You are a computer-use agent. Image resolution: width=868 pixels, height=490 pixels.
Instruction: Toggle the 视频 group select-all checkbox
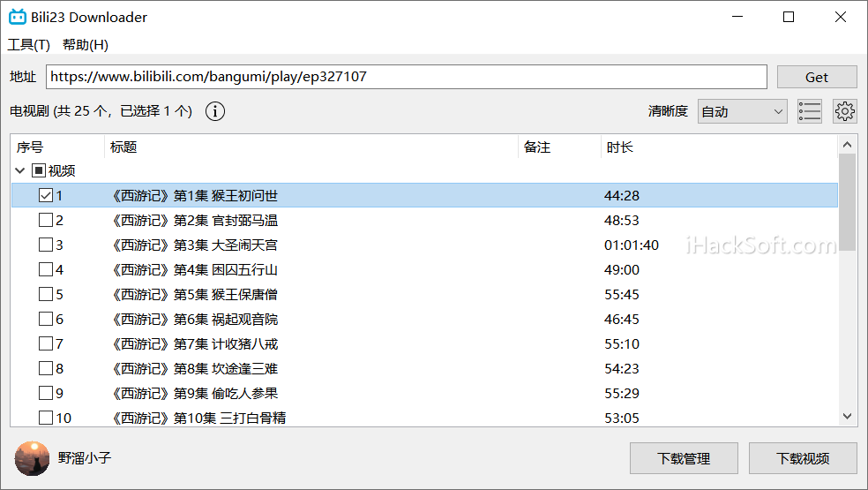38,170
